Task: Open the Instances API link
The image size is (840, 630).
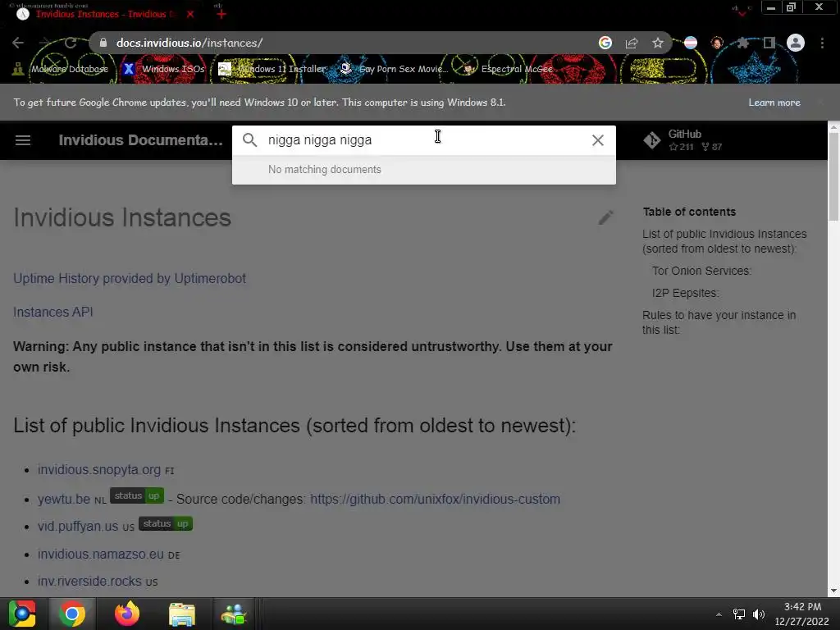Action: pyautogui.click(x=53, y=312)
